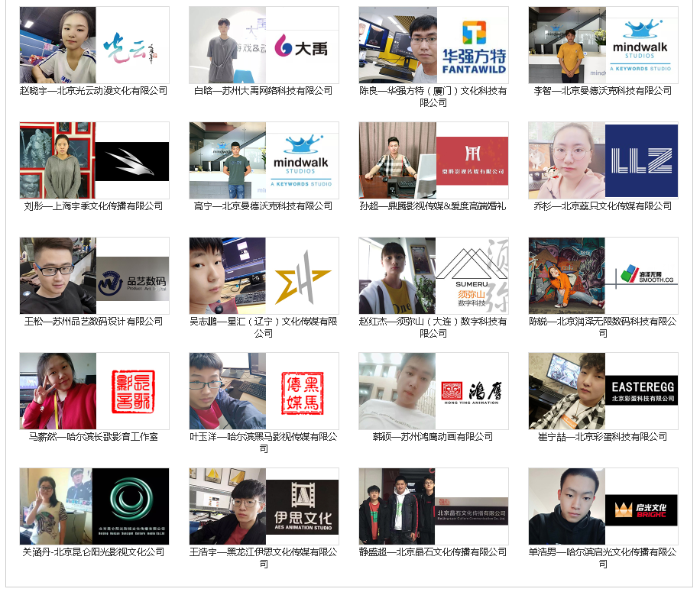
Task: Click link 单浩男—哈尔滨启光文化传播有限公司
Action: [x=603, y=558]
